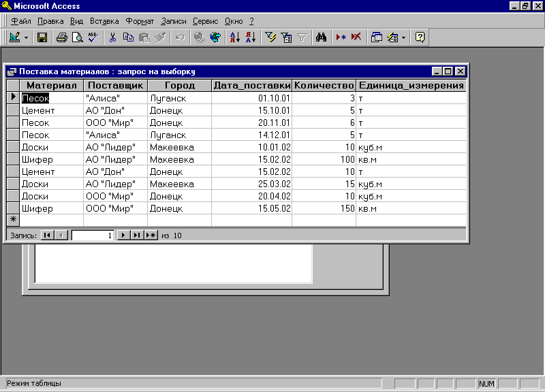Add new record toolbar icon
Viewport: 545px width, 392px height.
pos(341,37)
